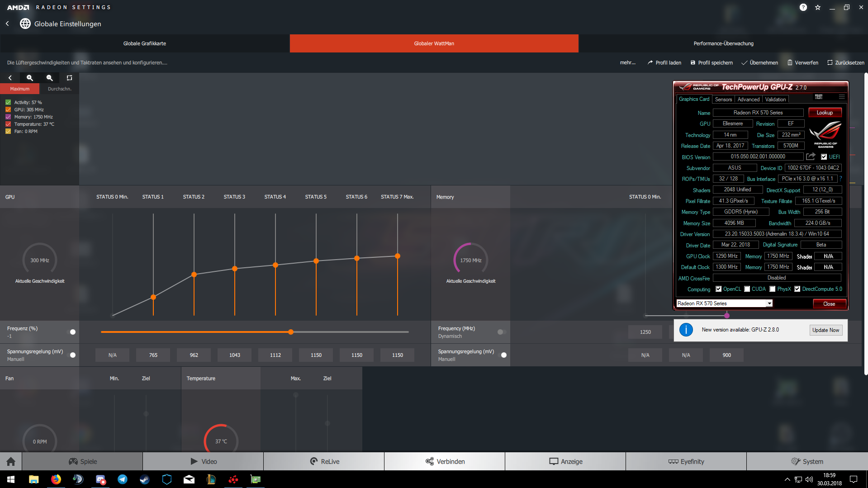This screenshot has height=488, width=868.
Task: Toggle CUDA checkbox in GPU-Z
Action: click(x=747, y=289)
